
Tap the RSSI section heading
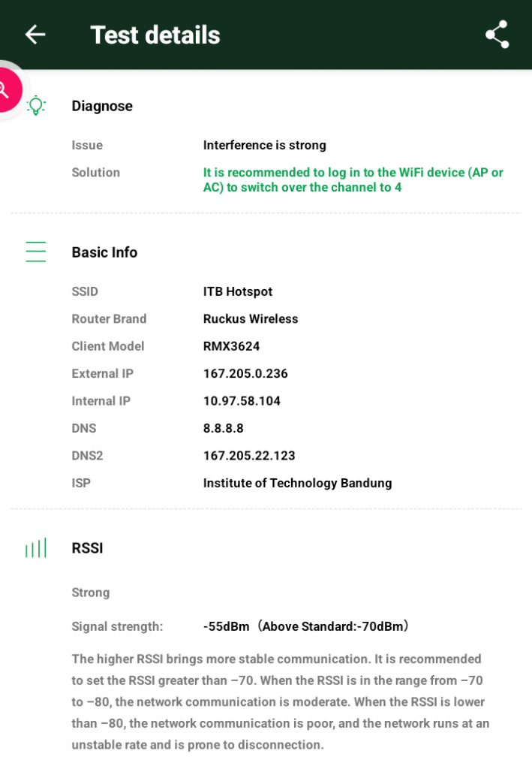87,548
